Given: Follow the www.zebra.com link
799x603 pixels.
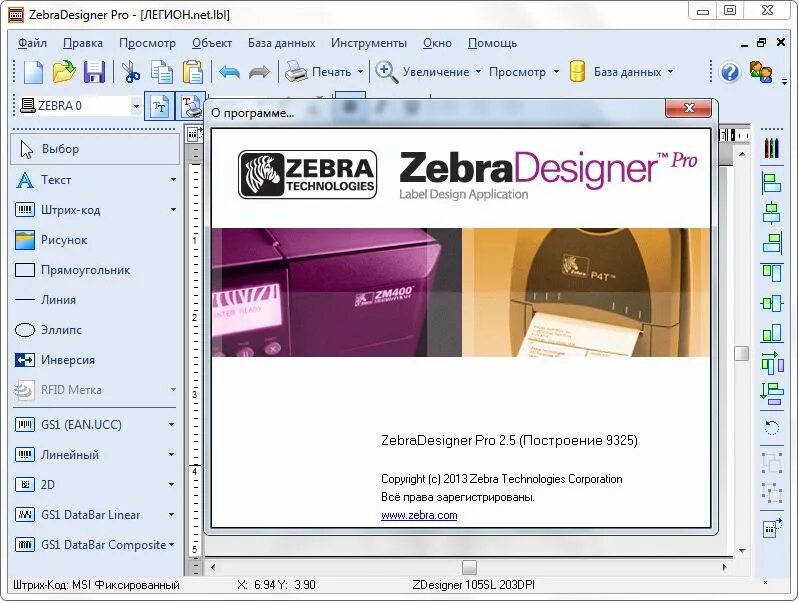Looking at the screenshot, I should pos(419,515).
